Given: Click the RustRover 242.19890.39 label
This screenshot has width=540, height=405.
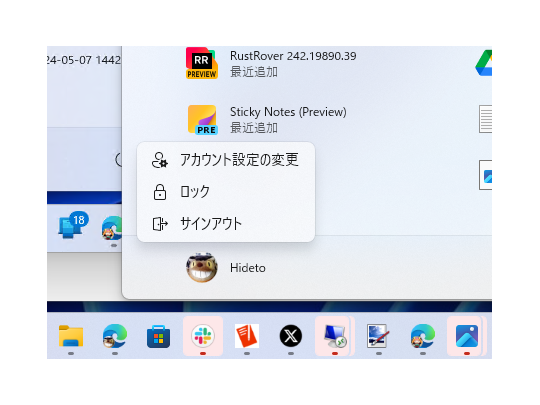Looking at the screenshot, I should pos(293,56).
